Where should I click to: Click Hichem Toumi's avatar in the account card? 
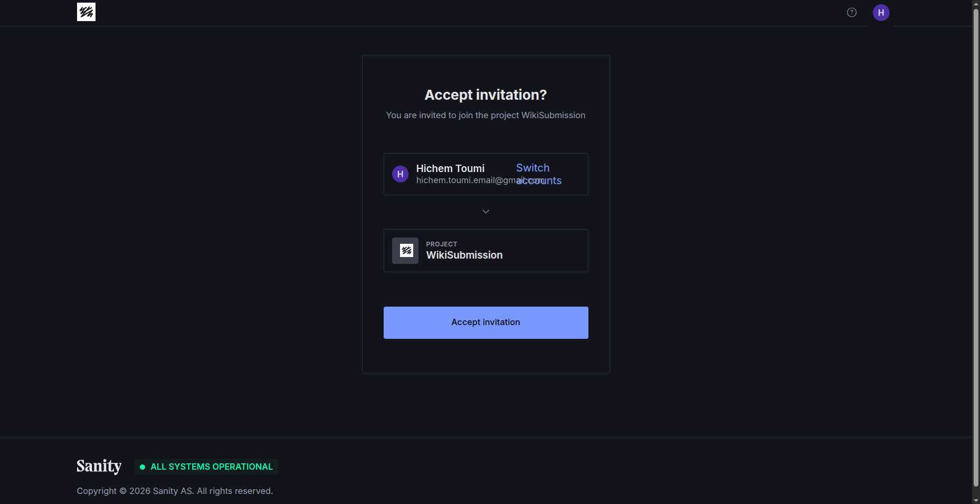(400, 174)
